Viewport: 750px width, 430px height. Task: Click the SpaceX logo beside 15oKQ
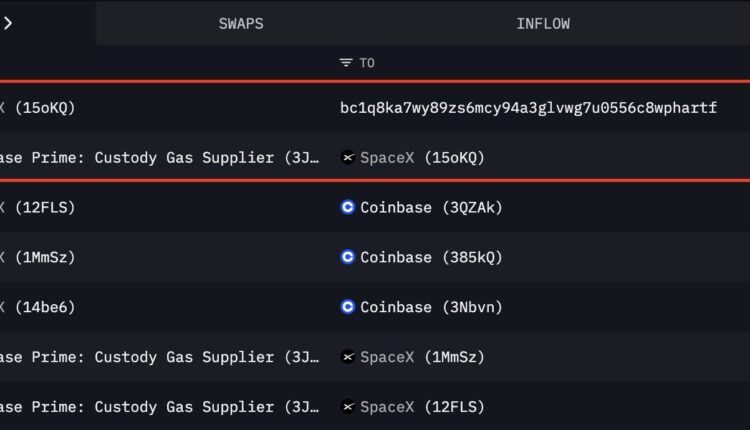pyautogui.click(x=348, y=157)
